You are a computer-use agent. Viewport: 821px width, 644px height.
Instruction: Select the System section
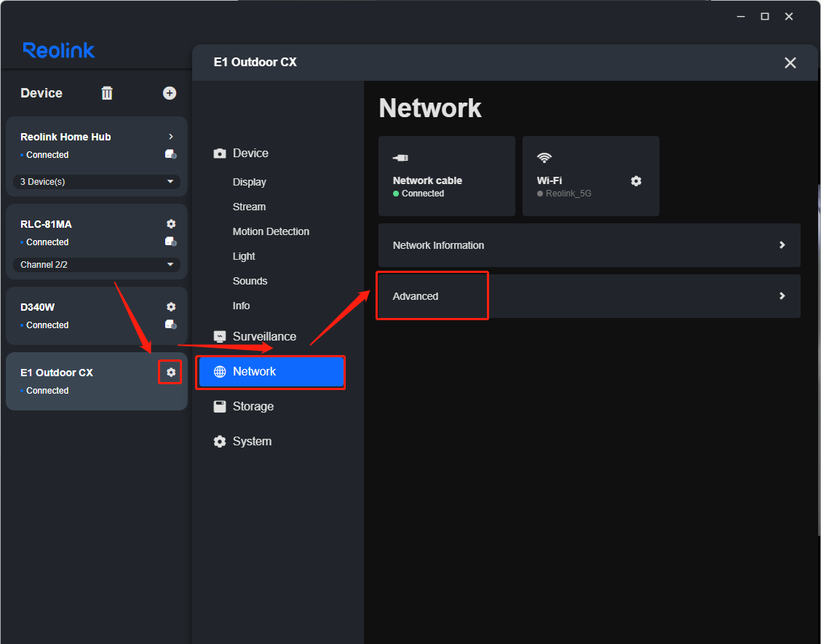pos(242,442)
